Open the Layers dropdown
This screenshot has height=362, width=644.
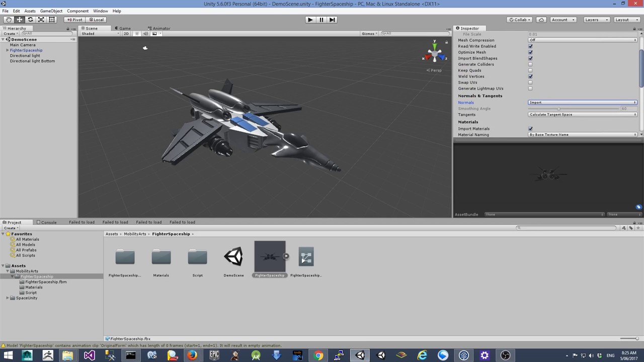click(596, 20)
